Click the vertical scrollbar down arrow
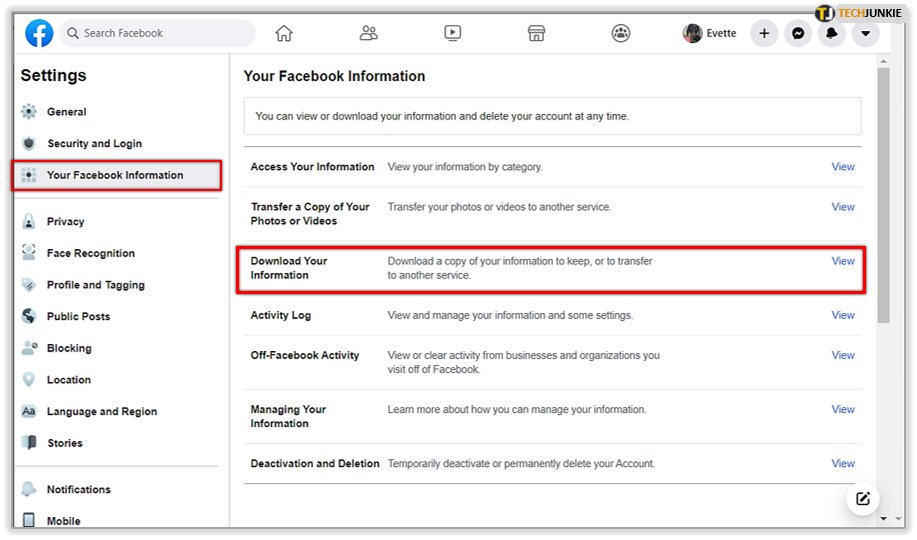The height and width of the screenshot is (540, 917). [883, 518]
